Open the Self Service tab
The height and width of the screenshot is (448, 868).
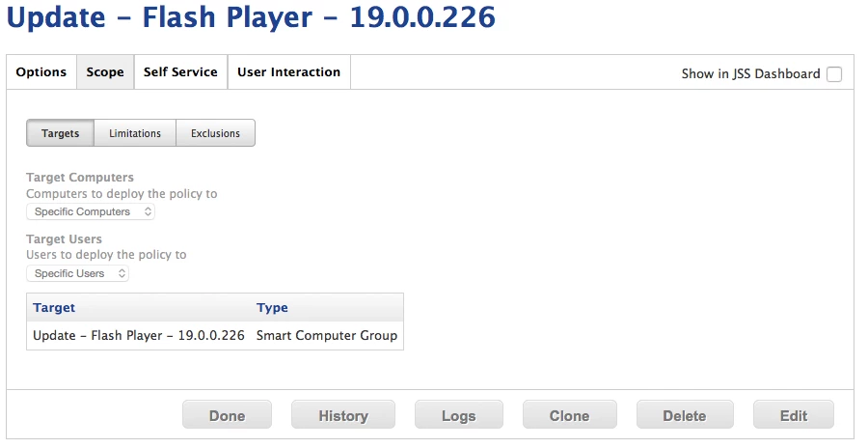[180, 72]
